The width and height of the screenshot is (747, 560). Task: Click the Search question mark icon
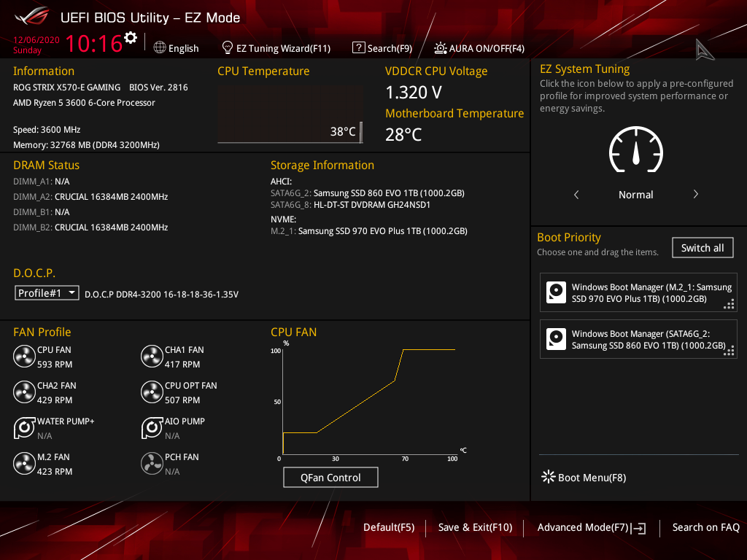click(x=358, y=47)
